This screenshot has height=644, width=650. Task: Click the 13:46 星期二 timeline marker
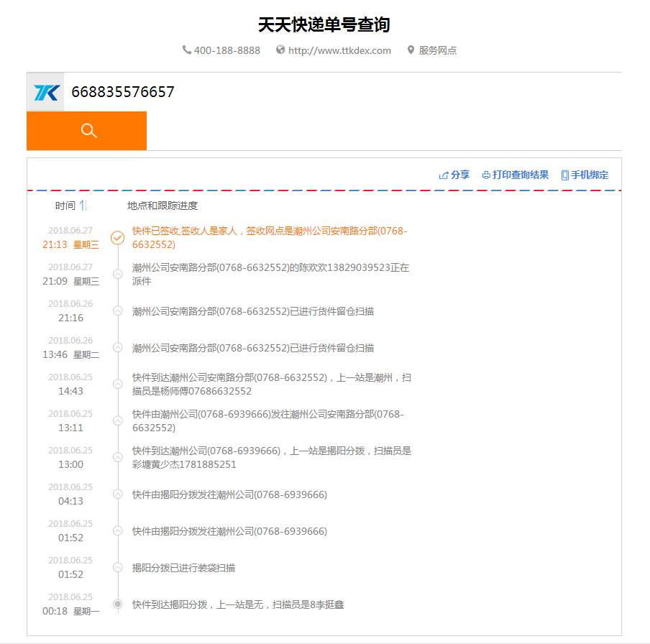118,347
